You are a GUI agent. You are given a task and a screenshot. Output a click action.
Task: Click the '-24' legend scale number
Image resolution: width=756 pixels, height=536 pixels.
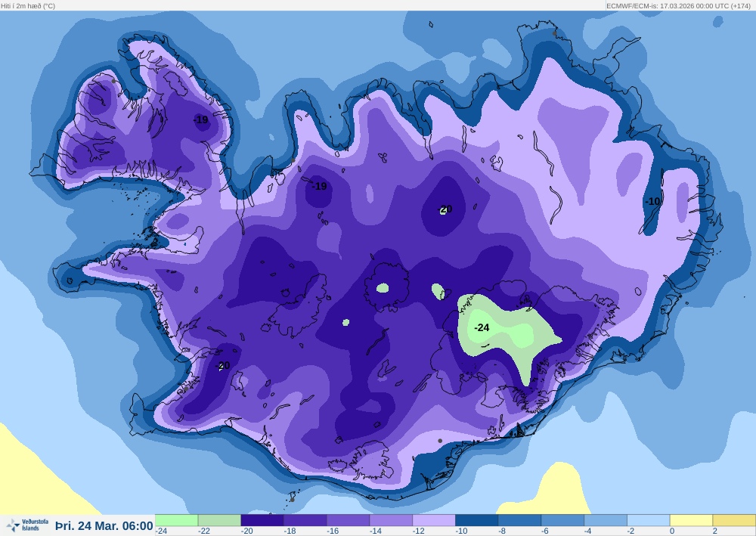162,531
